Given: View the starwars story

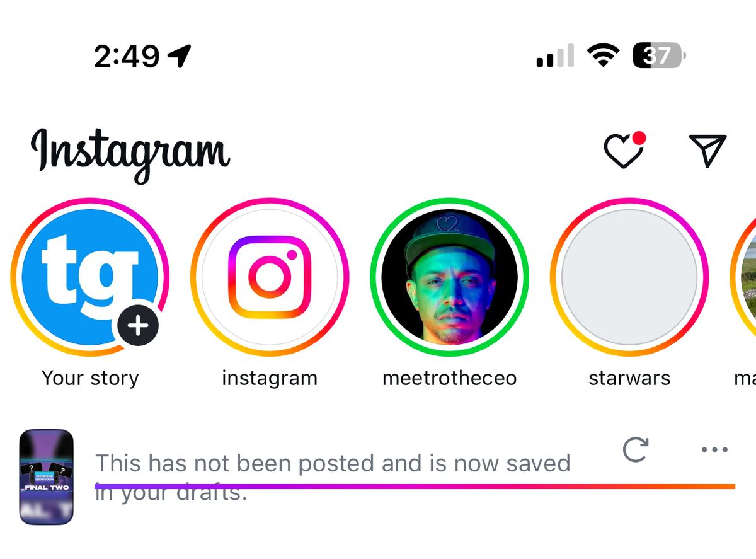Looking at the screenshot, I should click(629, 277).
